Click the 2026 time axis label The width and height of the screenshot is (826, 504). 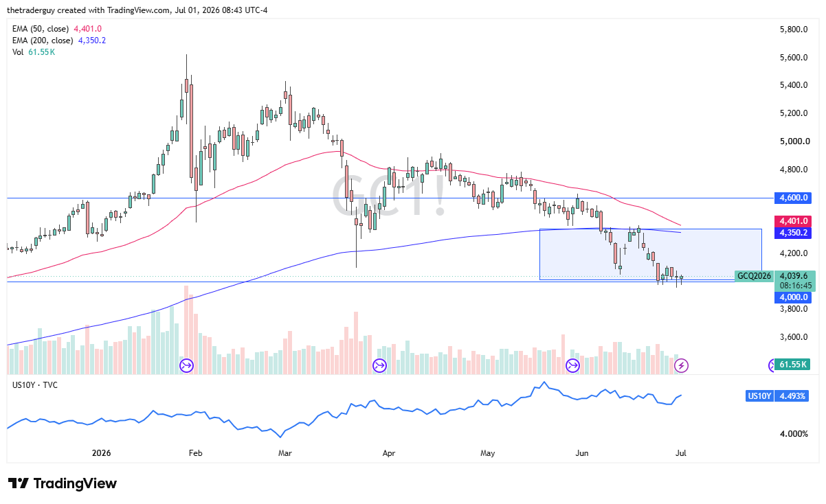click(x=101, y=453)
